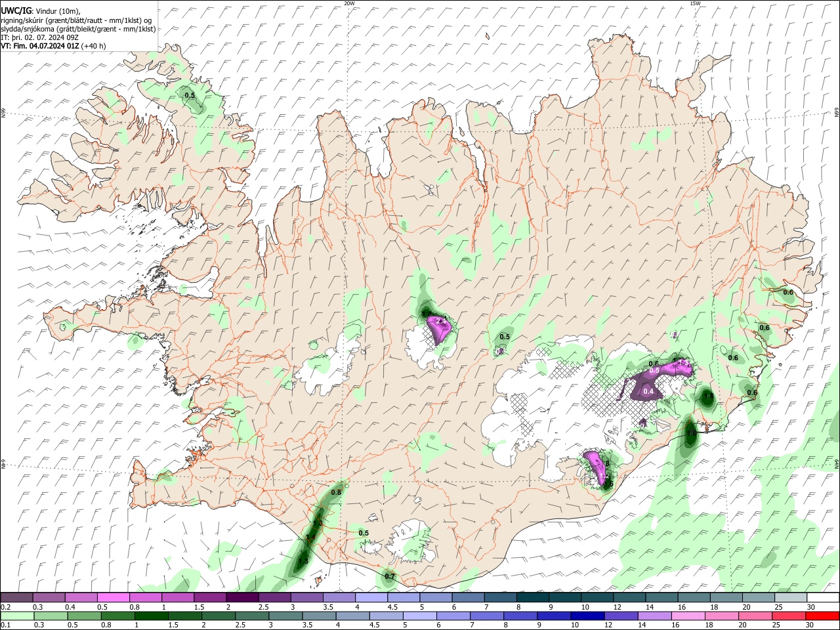The image size is (840, 630).
Task: Click the '0.7' precipitation value on the south coast
Action: (390, 577)
